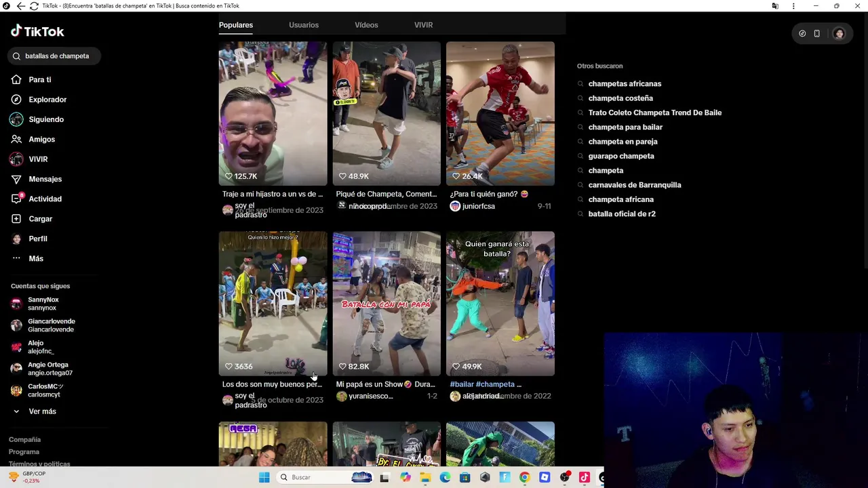Click the phone app icon top-right

816,34
